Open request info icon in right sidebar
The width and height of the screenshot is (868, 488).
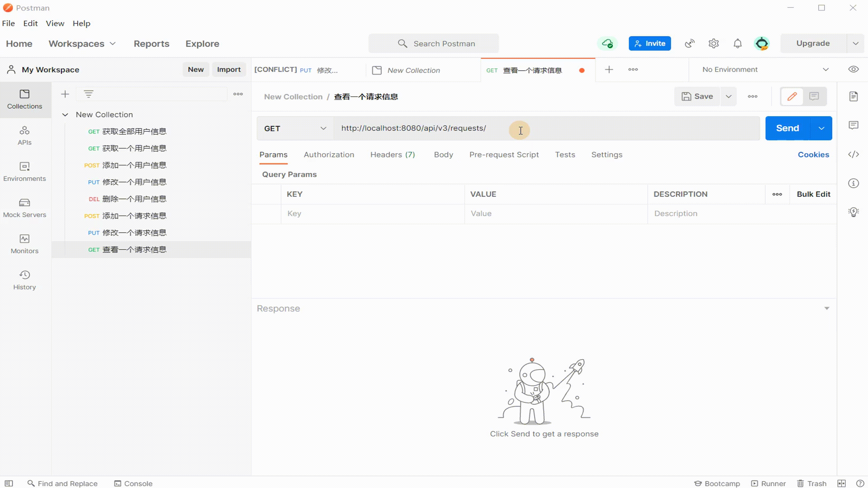click(854, 183)
